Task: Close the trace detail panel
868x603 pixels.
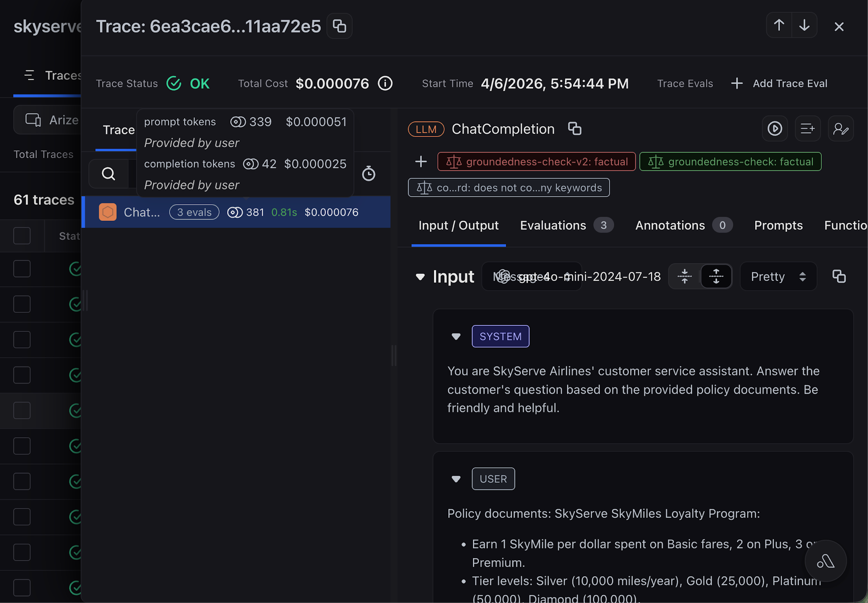Action: [x=839, y=27]
